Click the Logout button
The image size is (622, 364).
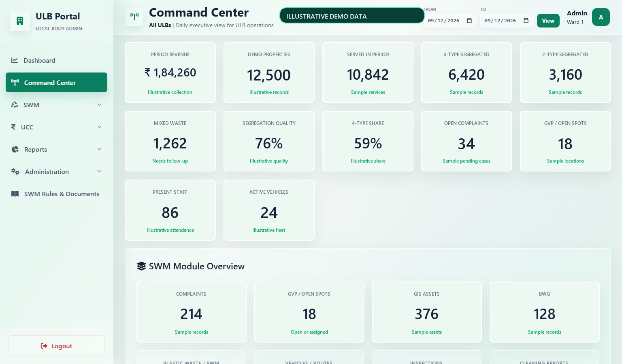(56, 346)
